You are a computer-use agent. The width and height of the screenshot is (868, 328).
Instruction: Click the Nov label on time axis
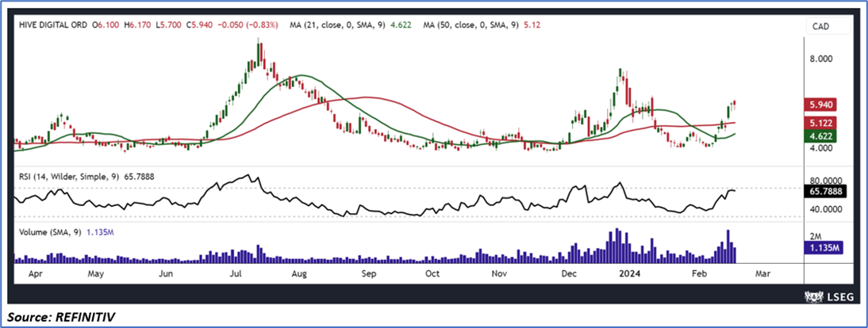point(500,273)
